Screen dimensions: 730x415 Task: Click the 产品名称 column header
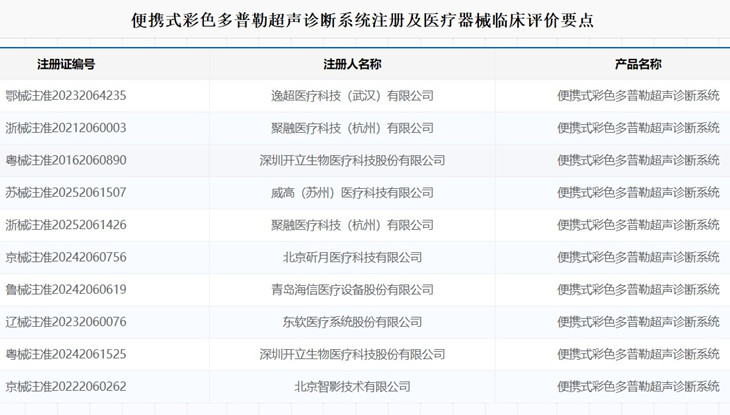coord(638,64)
